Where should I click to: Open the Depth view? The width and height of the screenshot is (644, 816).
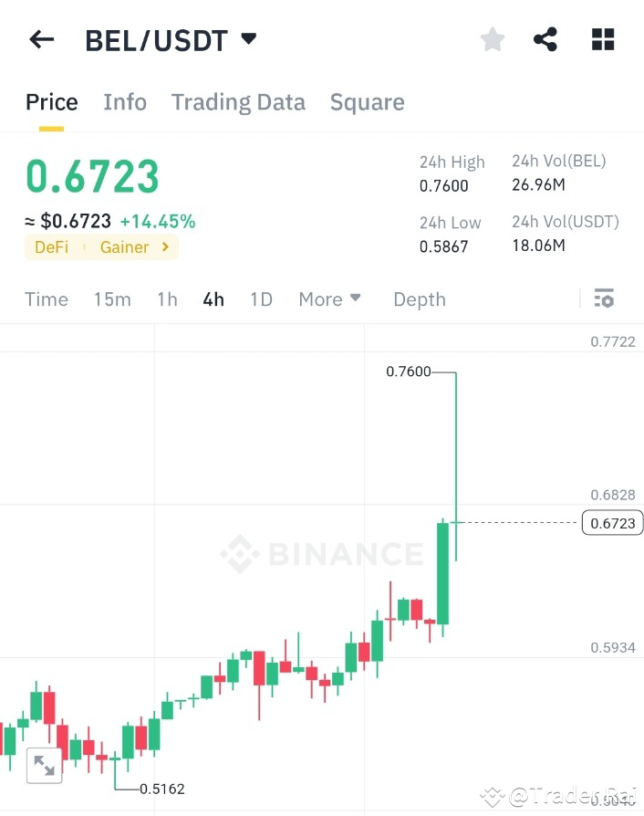click(x=419, y=298)
